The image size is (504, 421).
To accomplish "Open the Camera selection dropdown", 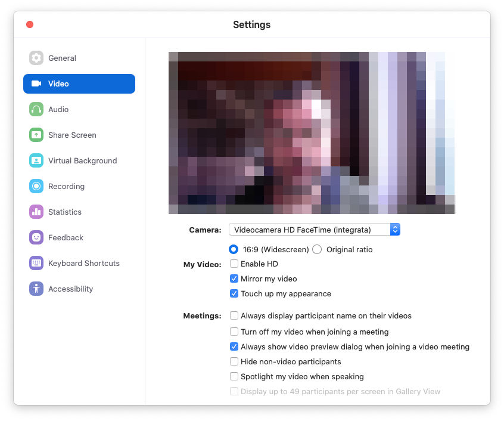I will pyautogui.click(x=314, y=230).
